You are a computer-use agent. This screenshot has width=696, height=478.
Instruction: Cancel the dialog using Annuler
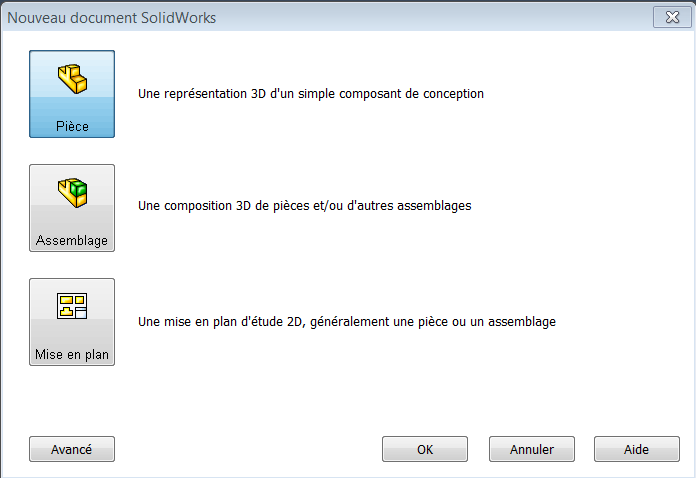pos(532,449)
